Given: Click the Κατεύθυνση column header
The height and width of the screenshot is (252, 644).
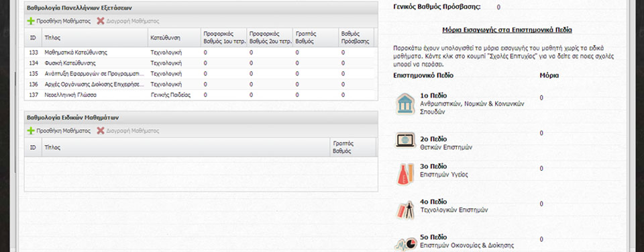Looking at the screenshot, I should click(x=174, y=38).
